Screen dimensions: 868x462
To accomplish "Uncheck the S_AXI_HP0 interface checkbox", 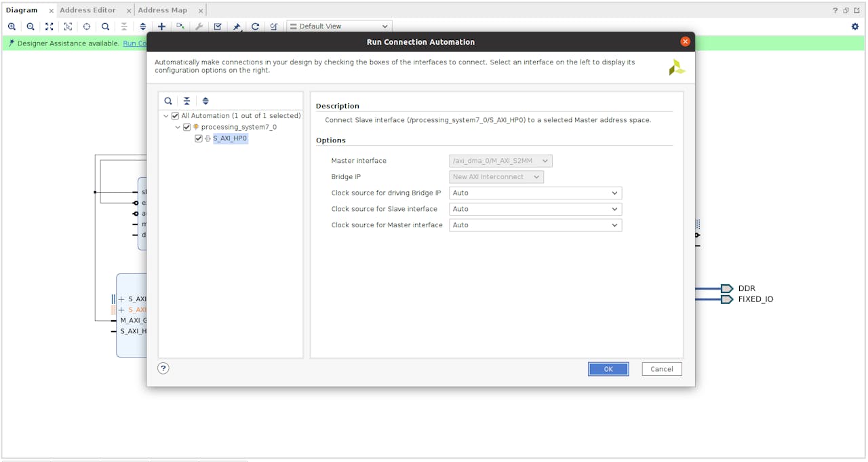I will (199, 138).
